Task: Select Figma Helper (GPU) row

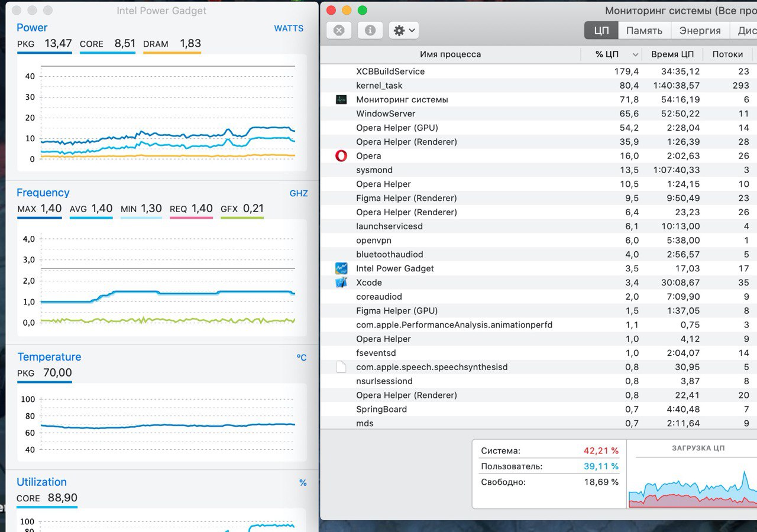Action: [539, 311]
